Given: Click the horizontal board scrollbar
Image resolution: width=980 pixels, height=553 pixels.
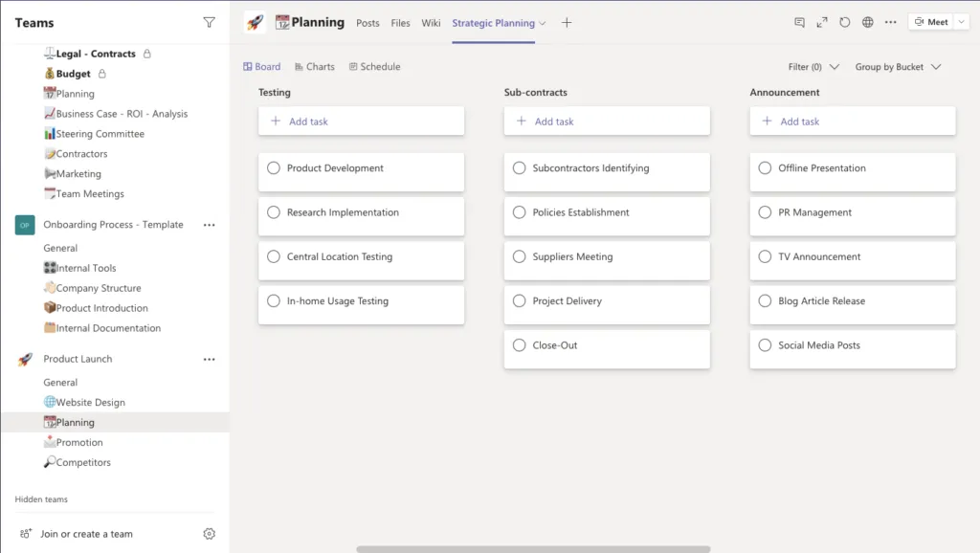Looking at the screenshot, I should [533, 549].
